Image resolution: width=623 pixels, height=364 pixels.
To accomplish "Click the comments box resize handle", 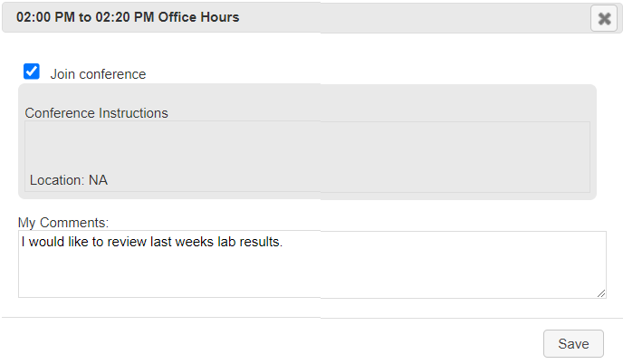I will point(601,292).
